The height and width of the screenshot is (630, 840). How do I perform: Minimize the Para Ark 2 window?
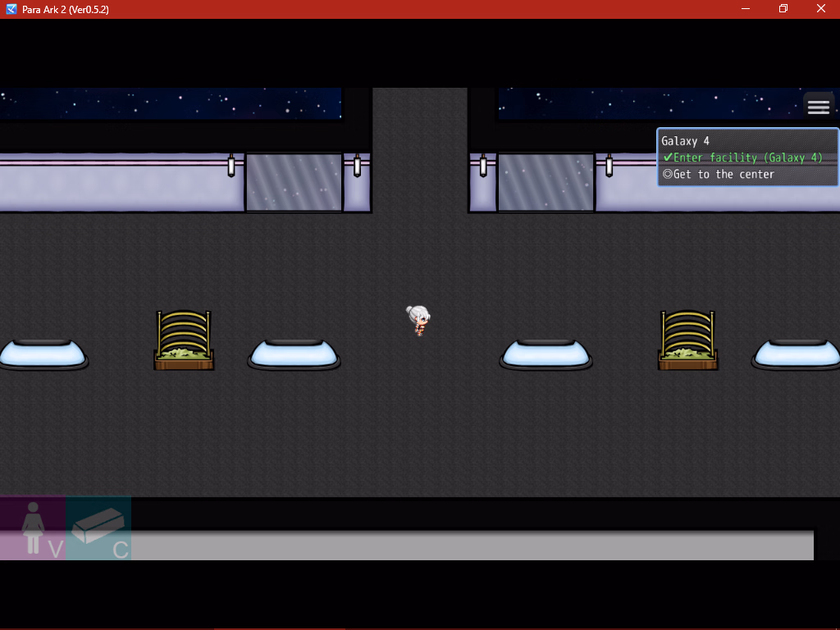[745, 8]
